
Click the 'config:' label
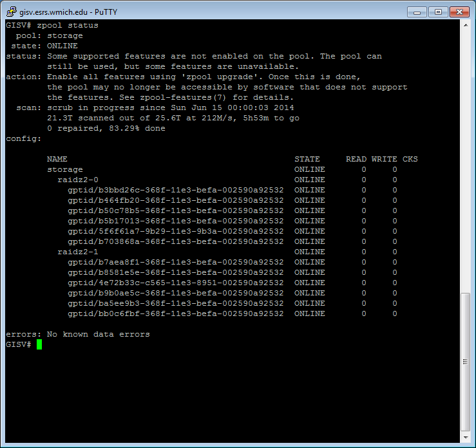23,139
